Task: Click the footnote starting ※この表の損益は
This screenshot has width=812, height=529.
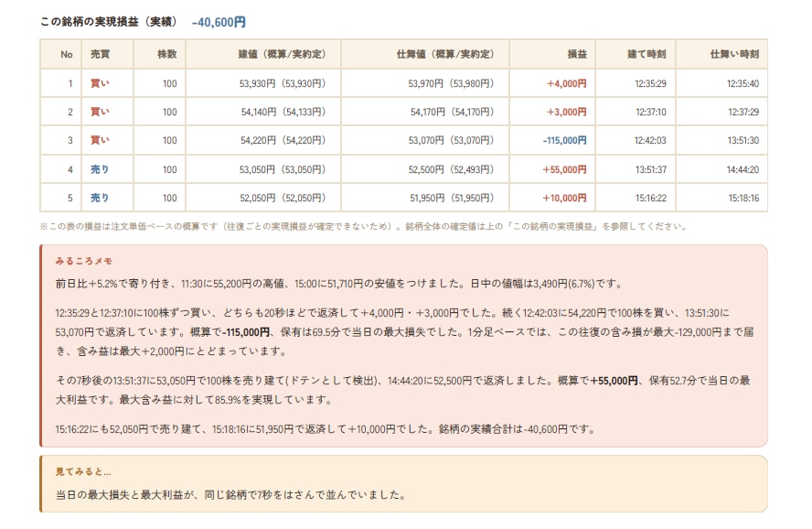Action: (363, 226)
